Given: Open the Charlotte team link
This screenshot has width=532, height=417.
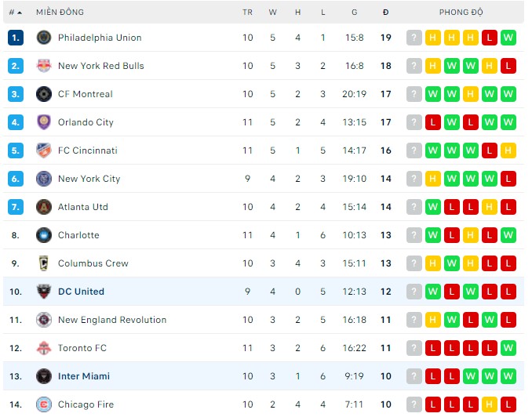Looking at the screenshot, I should pyautogui.click(x=78, y=235).
